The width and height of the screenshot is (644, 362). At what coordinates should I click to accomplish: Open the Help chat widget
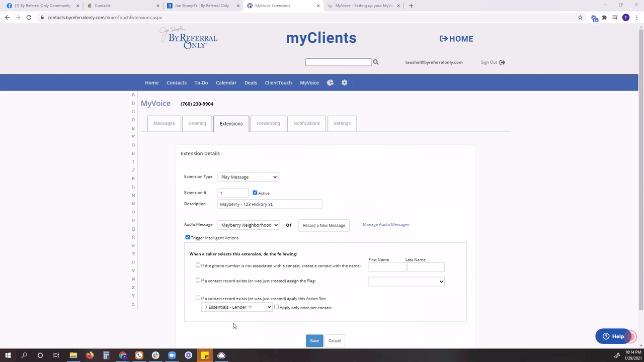point(613,336)
